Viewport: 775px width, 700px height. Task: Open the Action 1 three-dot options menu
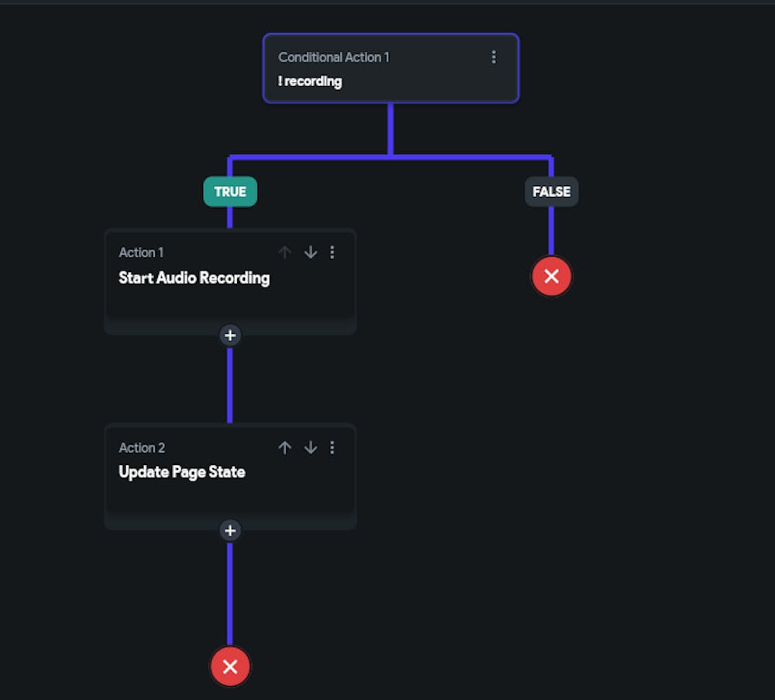pos(332,253)
